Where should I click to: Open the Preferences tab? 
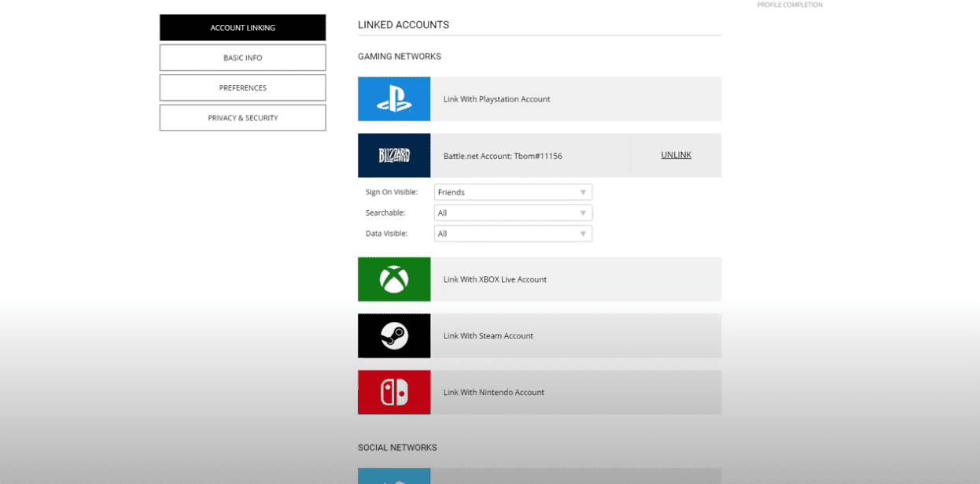pyautogui.click(x=242, y=87)
